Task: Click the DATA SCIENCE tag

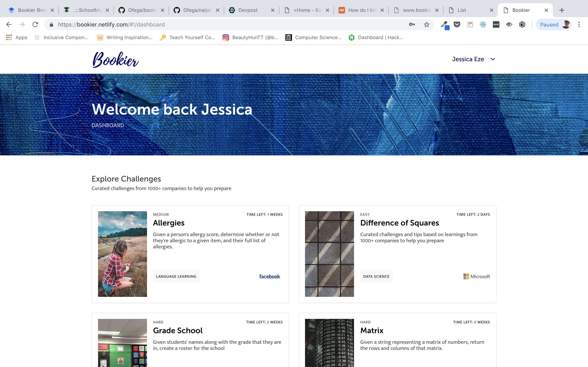Action: pos(376,276)
